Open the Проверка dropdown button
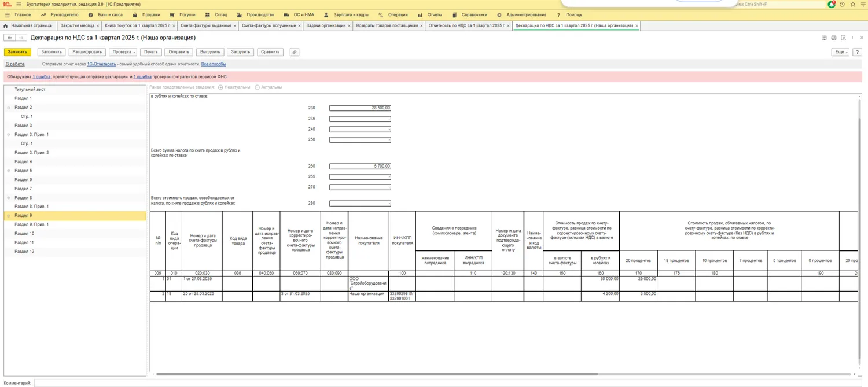Screen dimensions: 868x387 click(124, 52)
